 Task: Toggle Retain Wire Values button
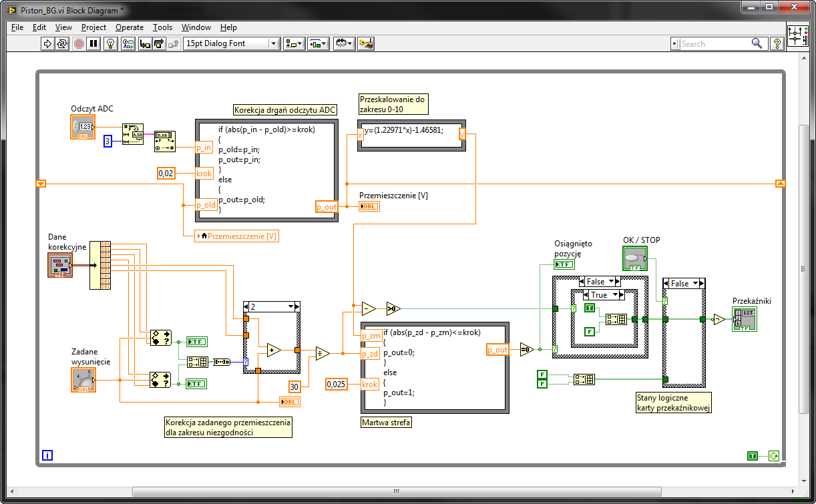128,43
